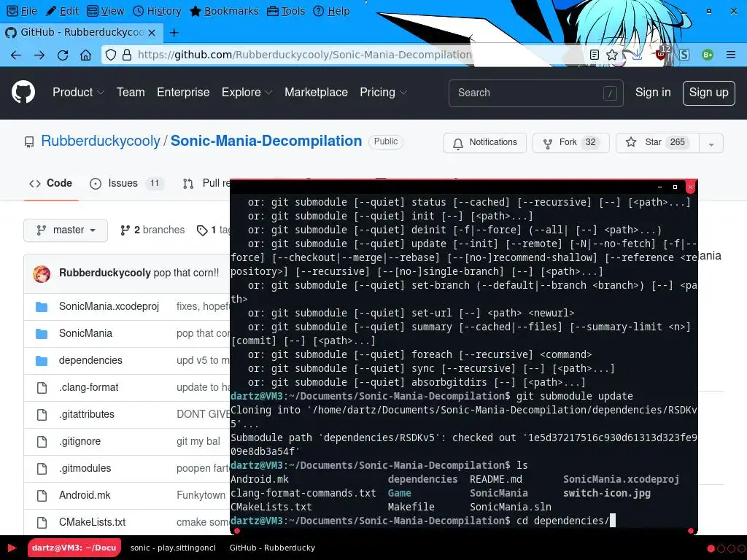747x560 pixels.
Task: Click the dependencies folder icon
Action: (x=42, y=361)
